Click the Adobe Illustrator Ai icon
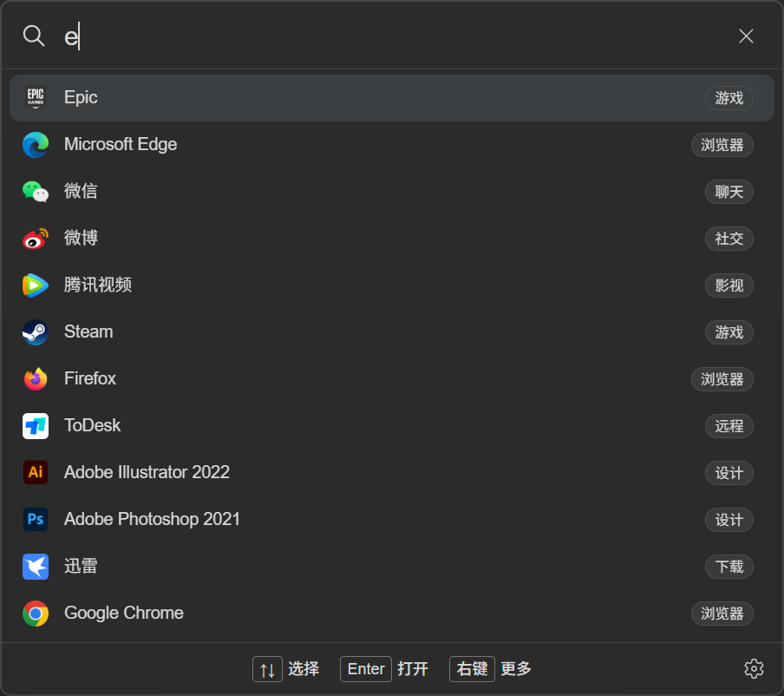 click(x=36, y=472)
